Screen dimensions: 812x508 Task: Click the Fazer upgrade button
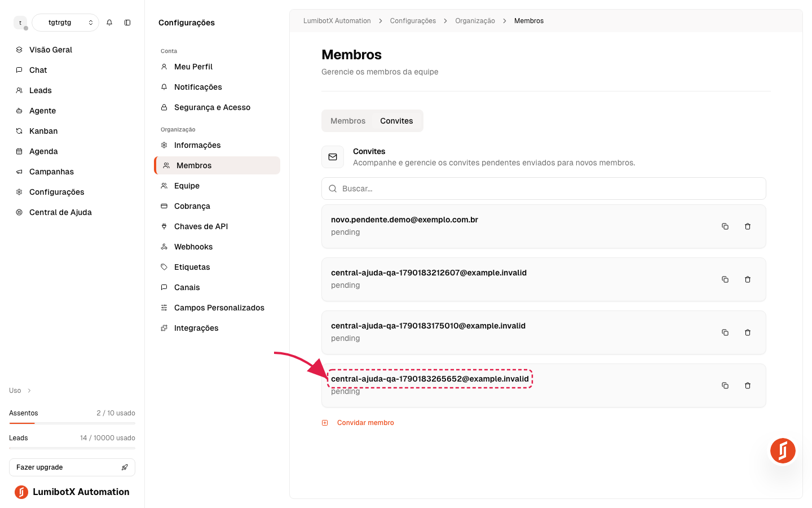pos(72,467)
